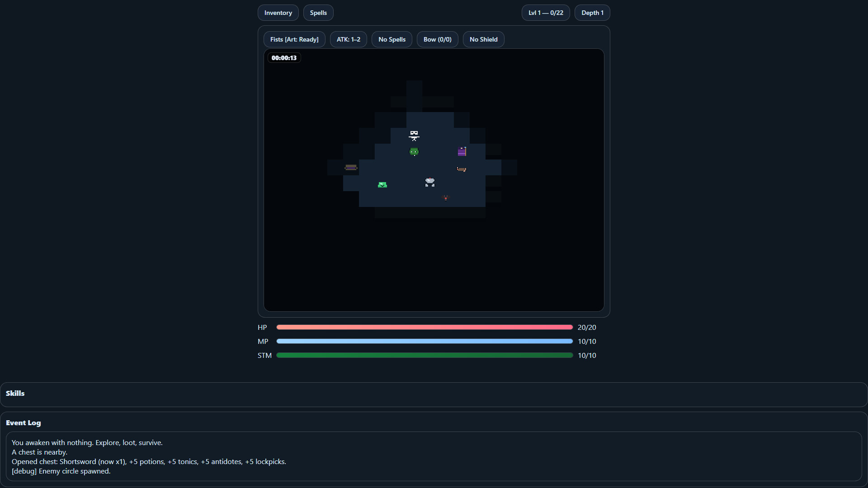Viewport: 868px width, 488px height.
Task: Click the skeleton player character on the map
Action: (x=415, y=135)
